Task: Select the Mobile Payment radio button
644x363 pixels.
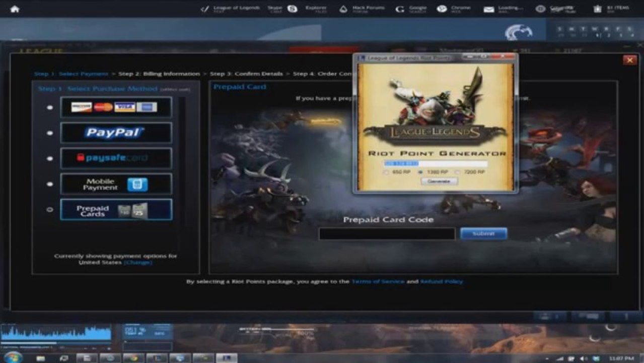Action: tap(50, 184)
